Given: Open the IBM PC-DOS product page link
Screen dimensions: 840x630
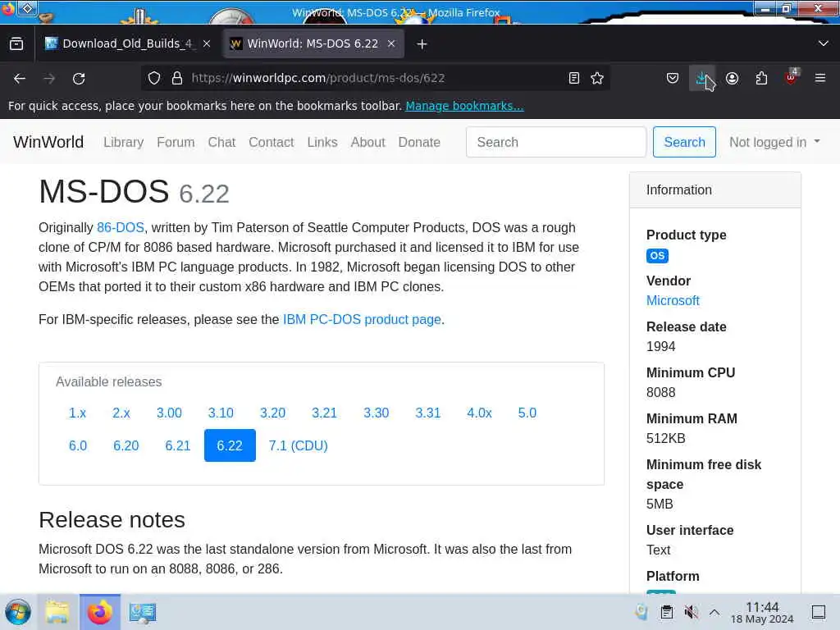Looking at the screenshot, I should pyautogui.click(x=362, y=319).
